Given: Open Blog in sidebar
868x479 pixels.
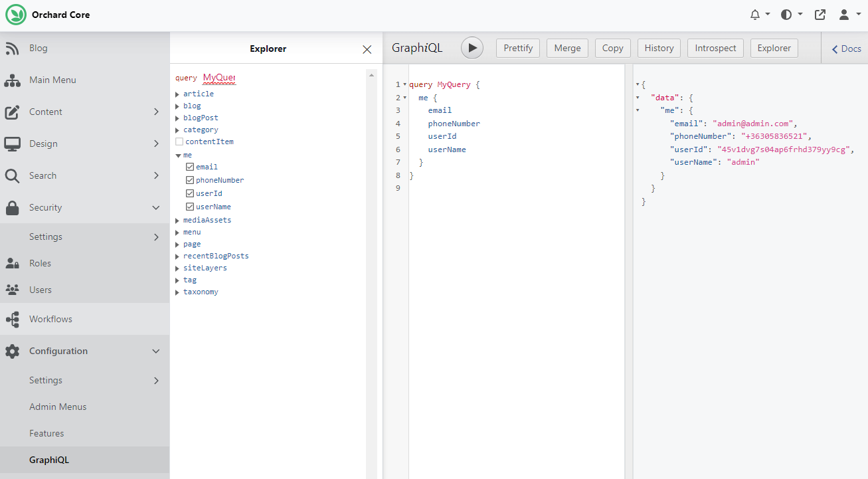Looking at the screenshot, I should point(85,48).
